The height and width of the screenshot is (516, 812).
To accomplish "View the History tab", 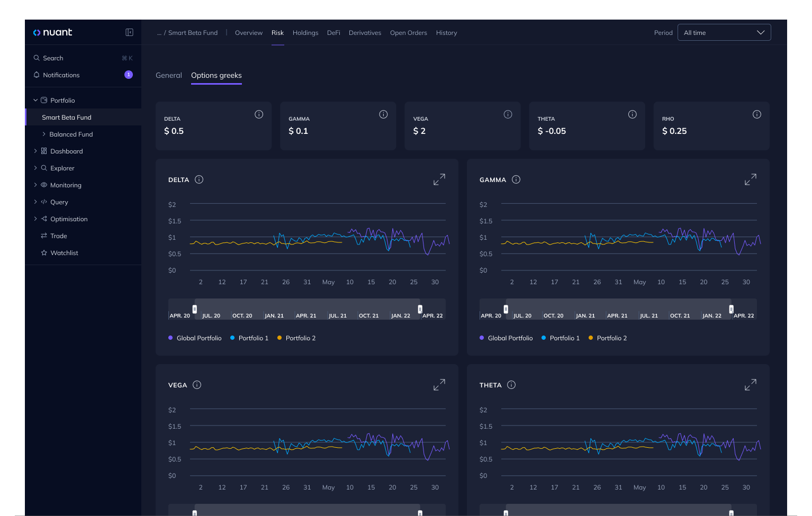I will coord(446,33).
